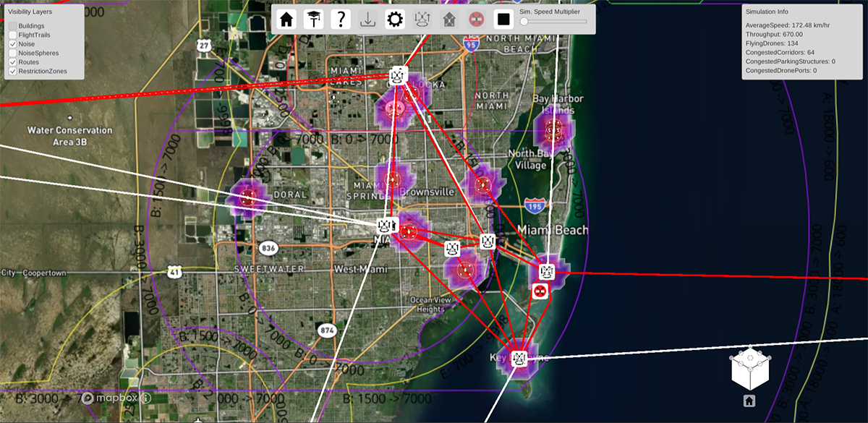Stop simulation with the black square button
The width and height of the screenshot is (868, 423).
coord(503,20)
